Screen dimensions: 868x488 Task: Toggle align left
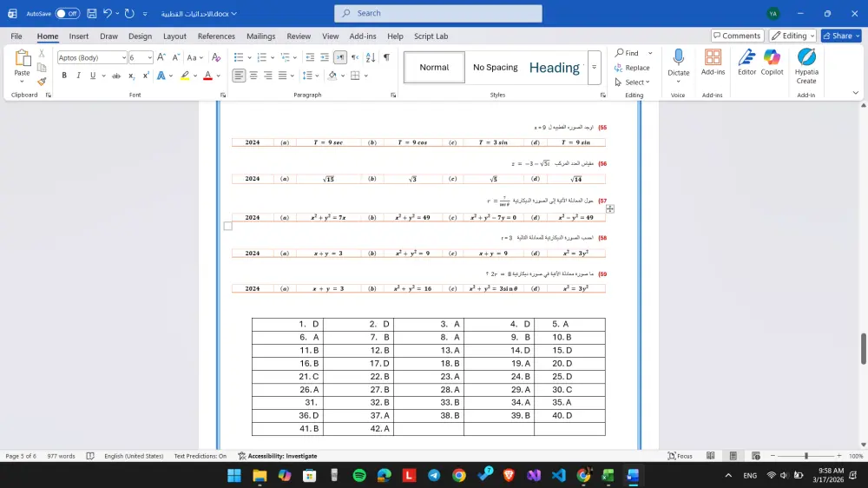point(239,76)
